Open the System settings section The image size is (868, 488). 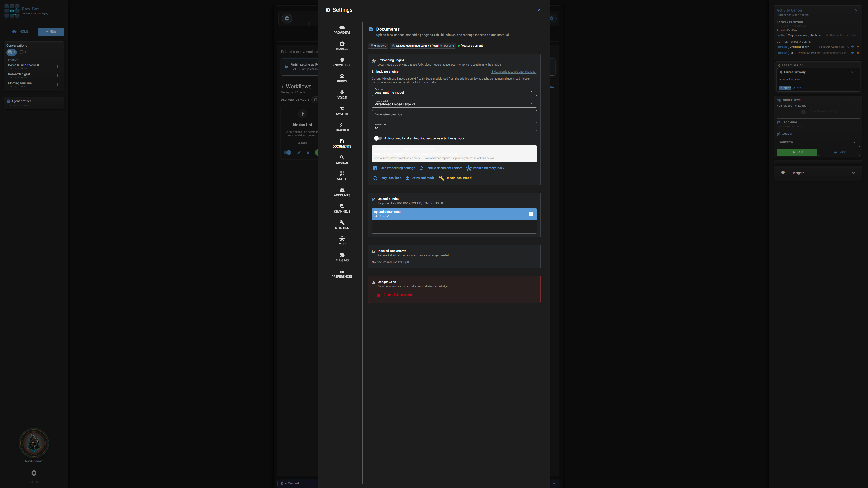coord(342,111)
